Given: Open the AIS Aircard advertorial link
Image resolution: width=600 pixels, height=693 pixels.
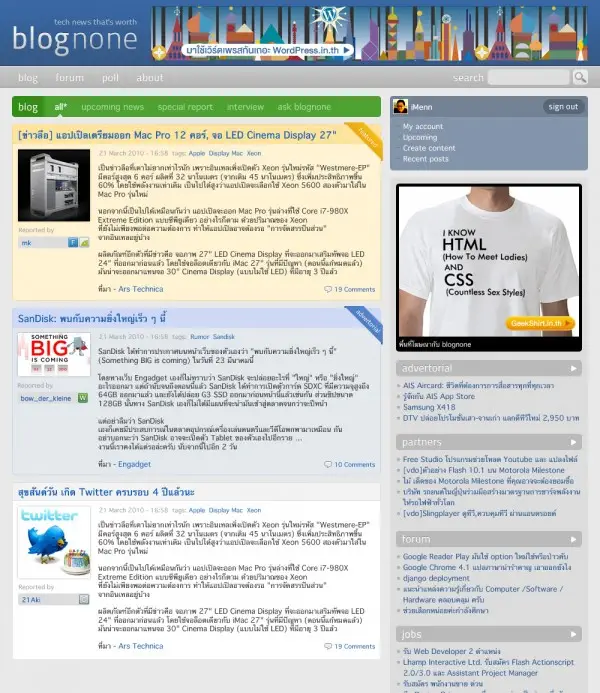Looking at the screenshot, I should pyautogui.click(x=478, y=385).
